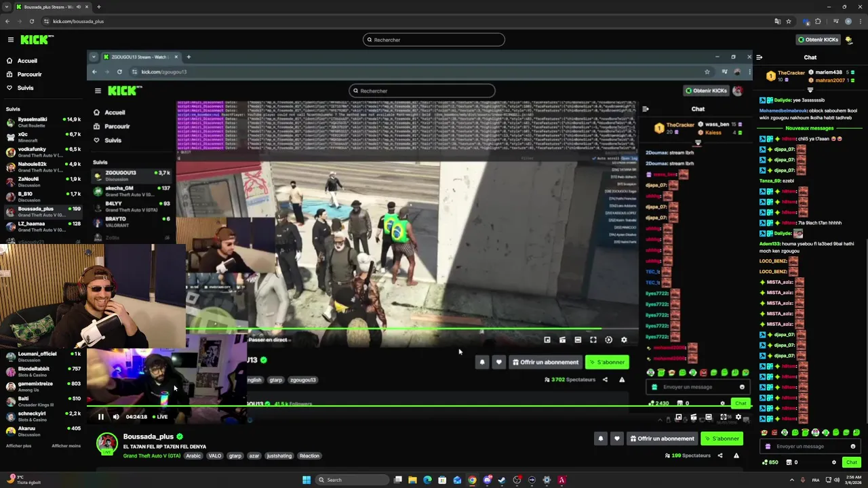
Task: Mute the Boussada_plus browser tab audio
Action: tap(79, 7)
